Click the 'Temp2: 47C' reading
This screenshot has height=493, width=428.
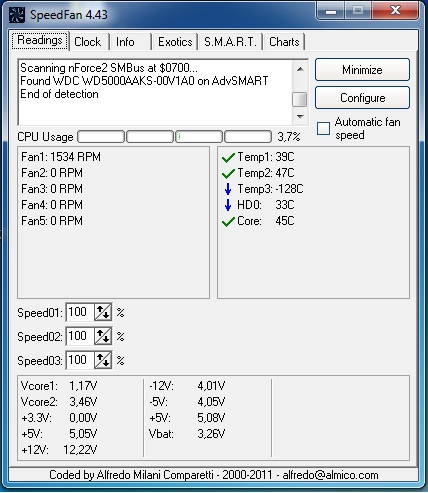(x=266, y=173)
